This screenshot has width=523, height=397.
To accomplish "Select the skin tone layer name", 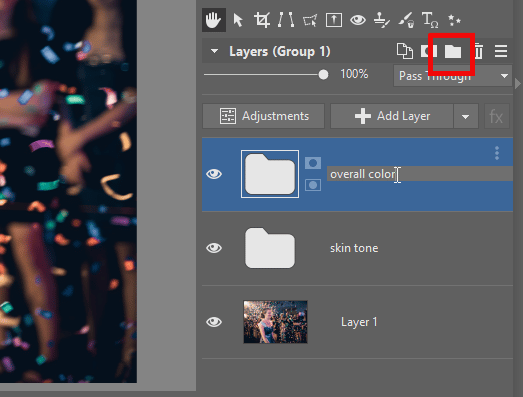I will click(354, 248).
